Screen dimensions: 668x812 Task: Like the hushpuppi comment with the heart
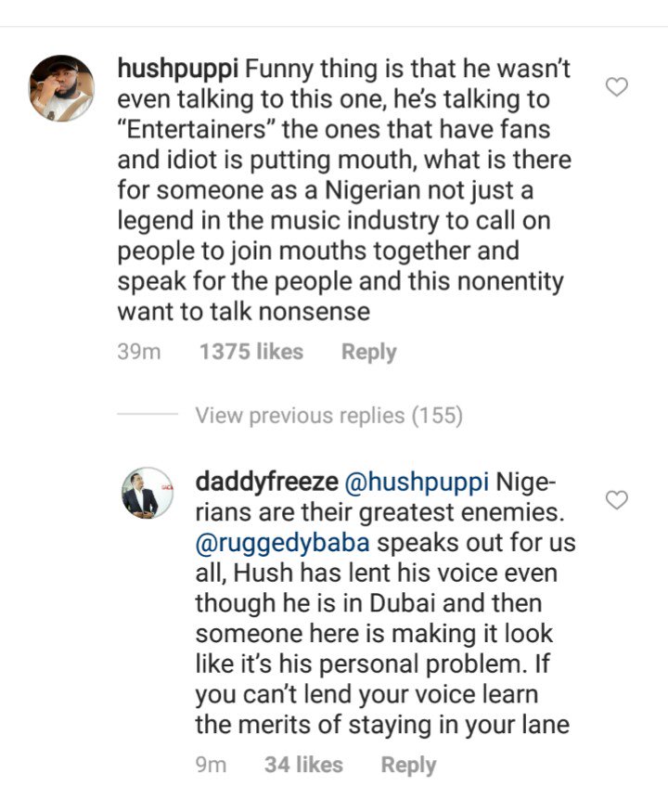[x=617, y=88]
